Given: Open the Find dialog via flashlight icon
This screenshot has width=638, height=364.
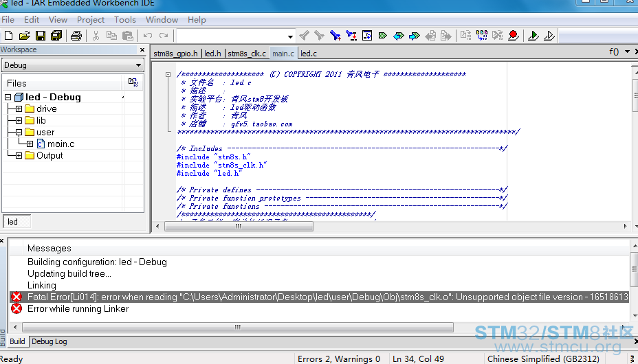Looking at the screenshot, I should coord(335,36).
